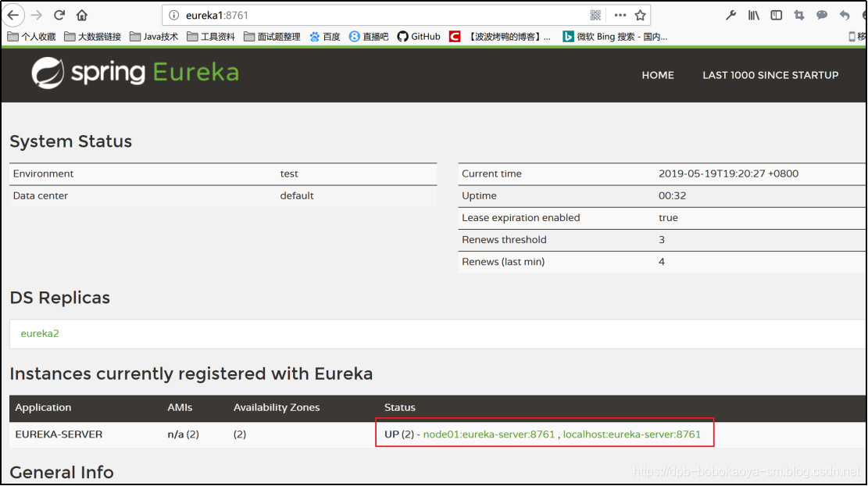868x486 pixels.
Task: Click the n/a (2) AMIs cell
Action: pos(184,434)
